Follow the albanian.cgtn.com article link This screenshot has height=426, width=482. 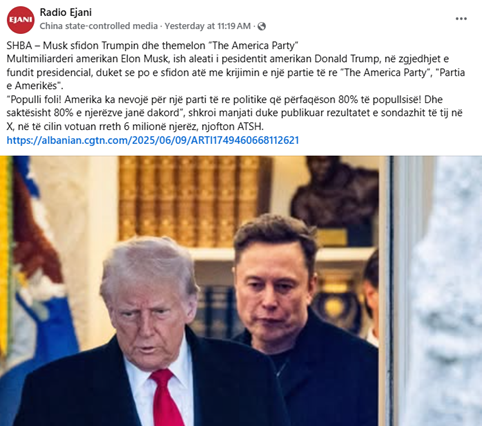153,140
